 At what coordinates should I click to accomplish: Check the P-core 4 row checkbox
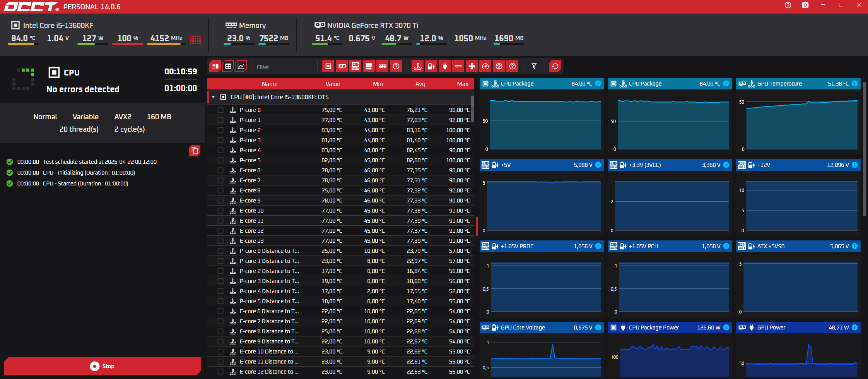(x=220, y=150)
